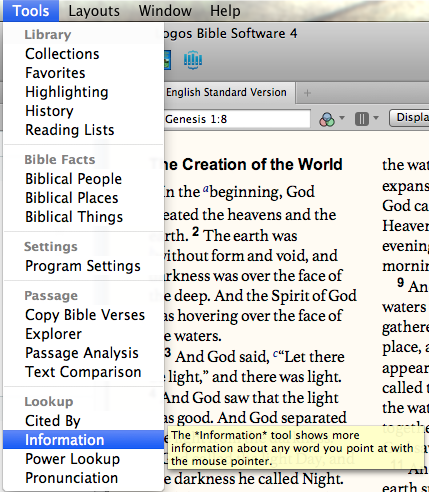Choose Favorites from Tools menu
This screenshot has height=492, width=429.
pyautogui.click(x=83, y=73)
